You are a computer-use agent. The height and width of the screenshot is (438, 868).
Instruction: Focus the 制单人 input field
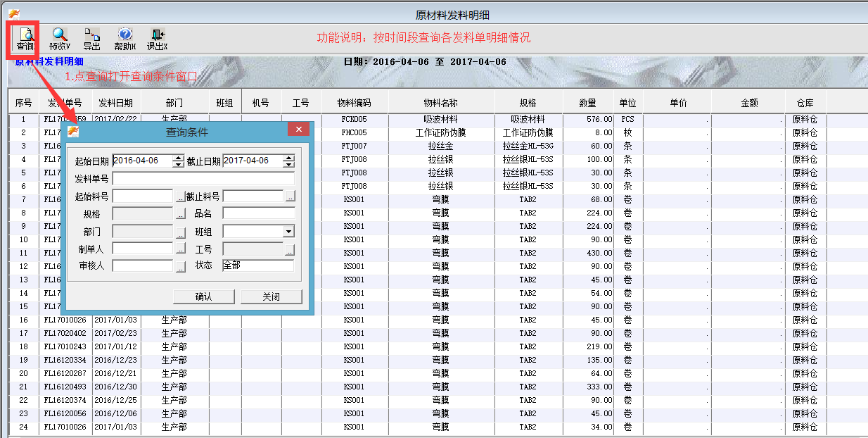click(x=143, y=249)
